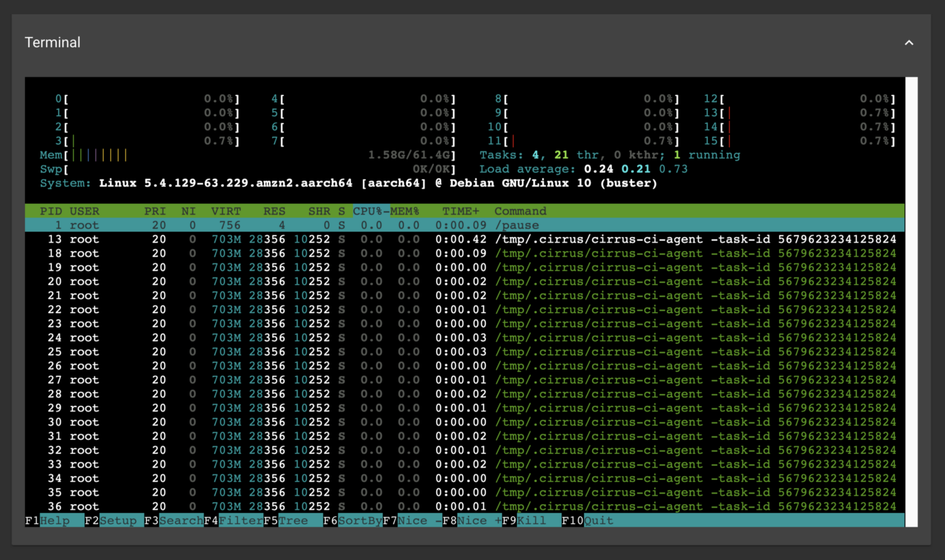Switch to F5 Tree view
The height and width of the screenshot is (560, 945).
click(x=293, y=521)
